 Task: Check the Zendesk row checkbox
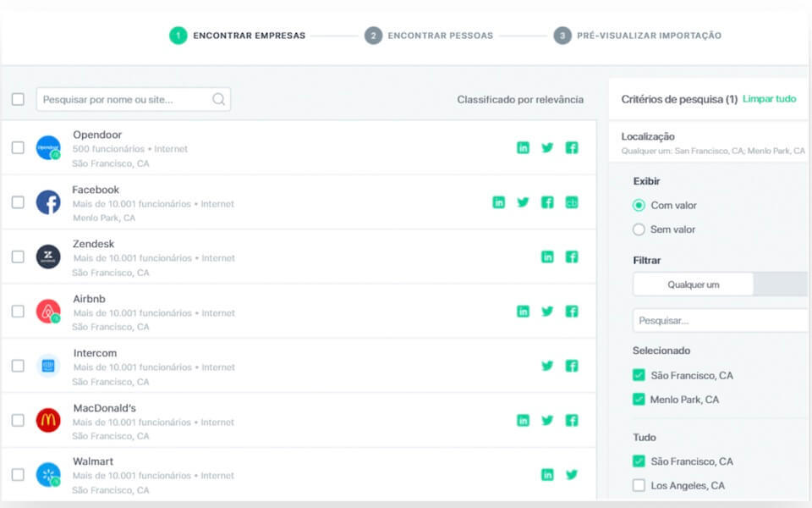click(18, 257)
